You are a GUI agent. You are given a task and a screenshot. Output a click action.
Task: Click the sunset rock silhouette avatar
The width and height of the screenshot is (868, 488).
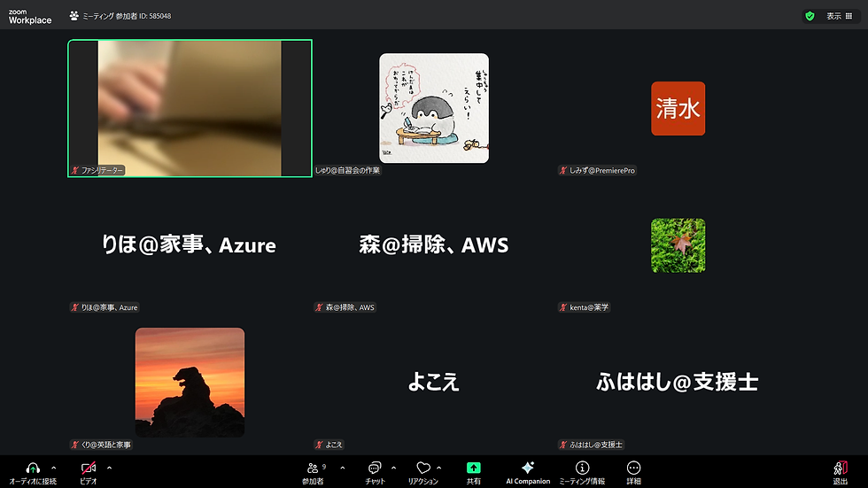(190, 383)
